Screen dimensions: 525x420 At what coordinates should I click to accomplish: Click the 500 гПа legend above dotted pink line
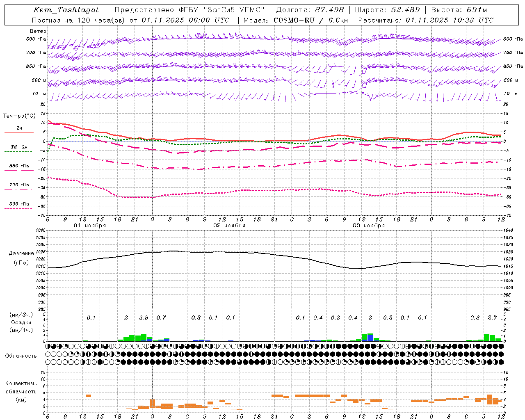click(19, 204)
